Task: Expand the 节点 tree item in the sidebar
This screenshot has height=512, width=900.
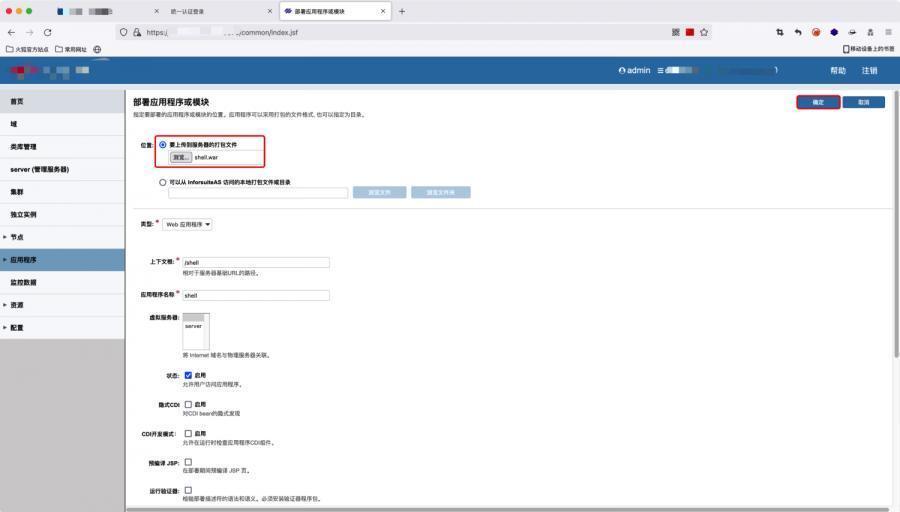Action: (5, 237)
